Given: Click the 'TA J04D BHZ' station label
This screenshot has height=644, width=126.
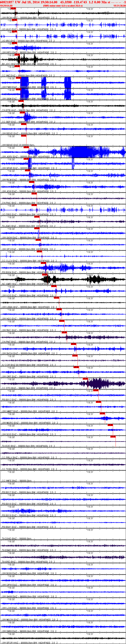Looking at the screenshot, I should point(9,226).
